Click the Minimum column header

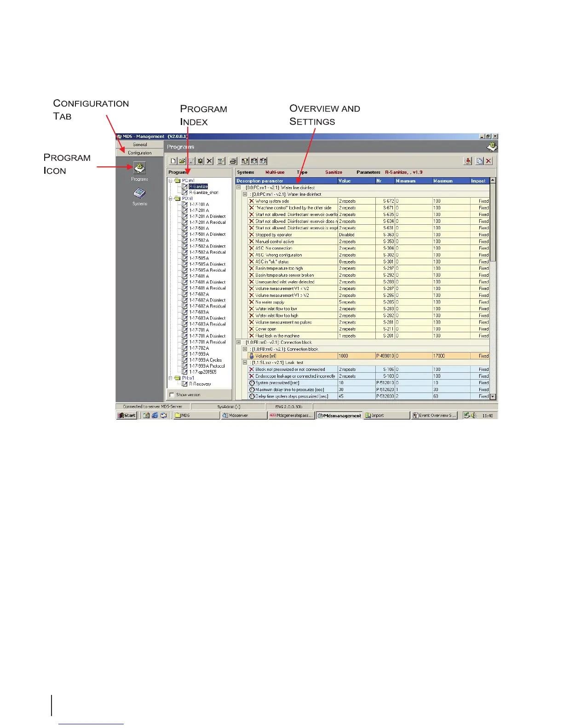pos(414,181)
